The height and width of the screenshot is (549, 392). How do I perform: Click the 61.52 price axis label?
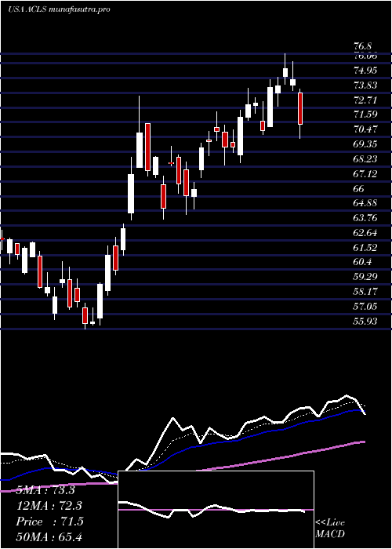coord(365,248)
